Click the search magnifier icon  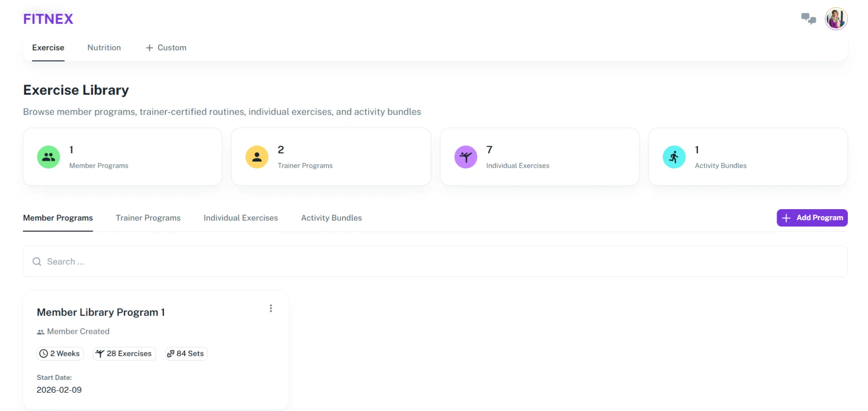tap(37, 262)
